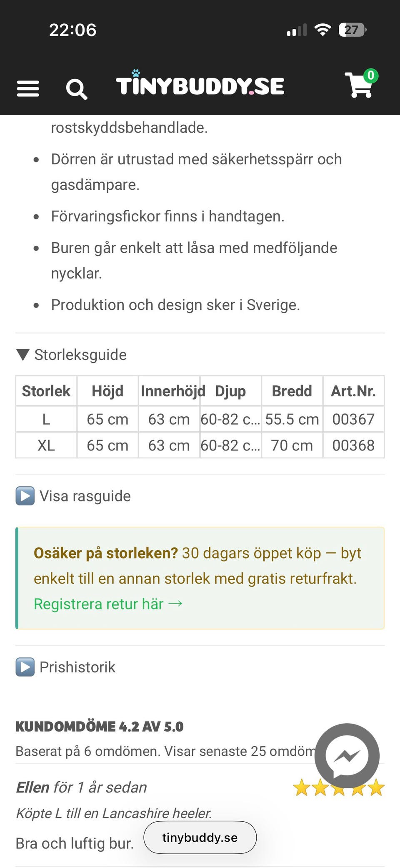This screenshot has height=868, width=400.
Task: Collapse the Storleksguide section
Action: (72, 355)
